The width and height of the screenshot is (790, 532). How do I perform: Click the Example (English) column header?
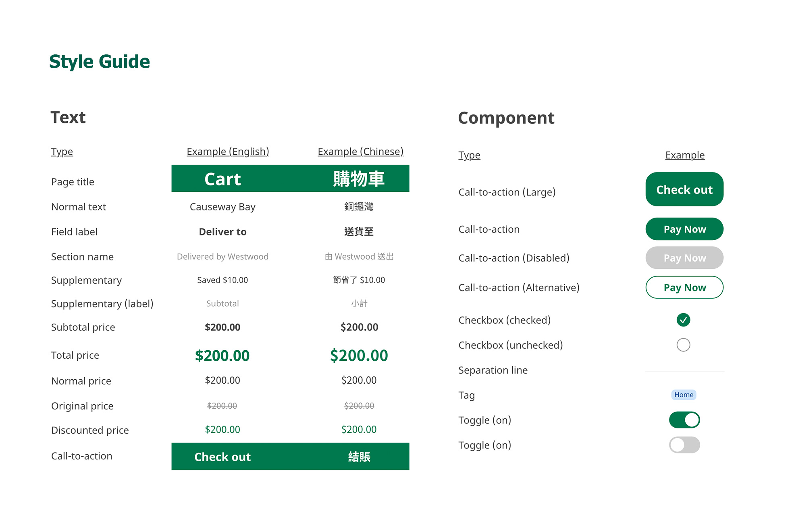228,152
